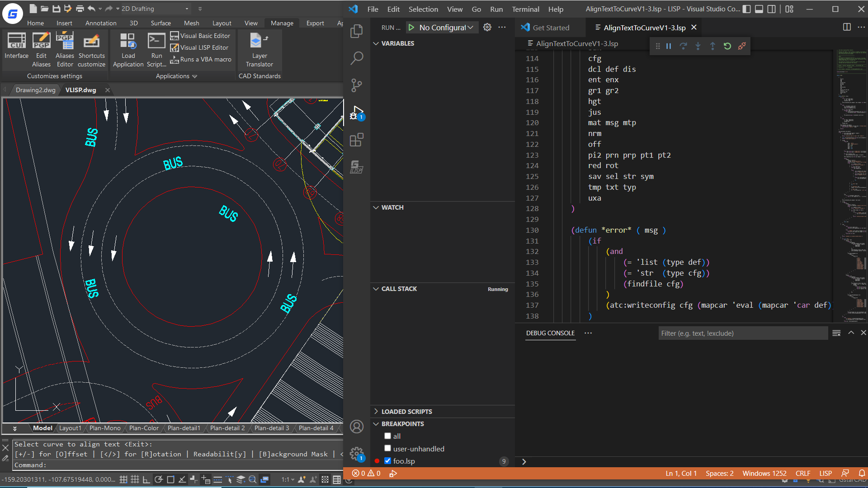Start debugging with the green play button
Screen dimensions: 868x488
pos(411,28)
